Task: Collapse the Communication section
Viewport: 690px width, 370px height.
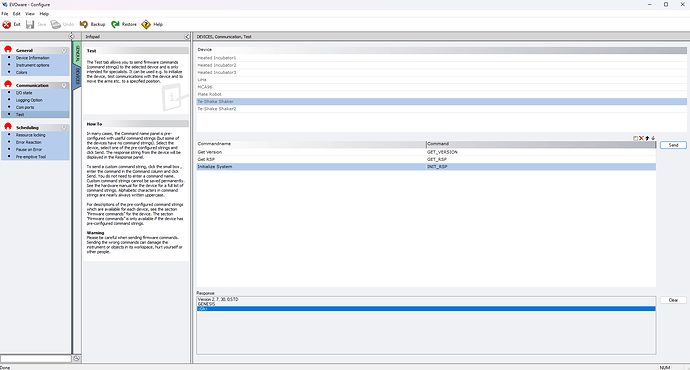Action: pyautogui.click(x=64, y=85)
